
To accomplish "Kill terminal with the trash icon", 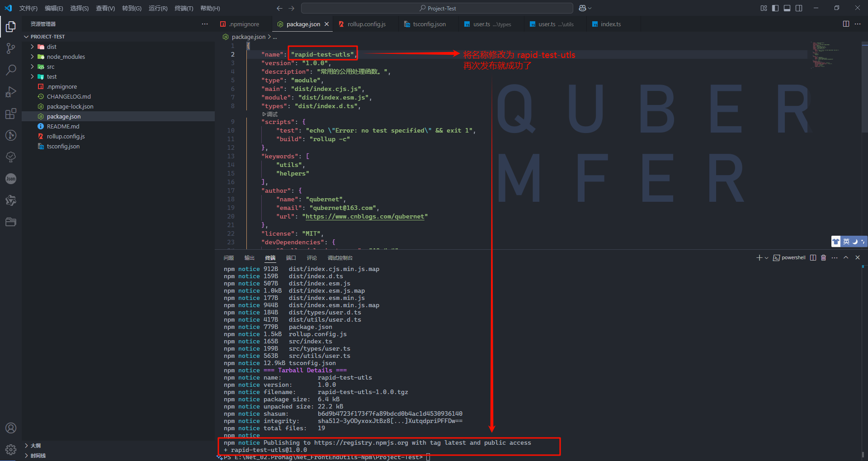I will coord(823,258).
